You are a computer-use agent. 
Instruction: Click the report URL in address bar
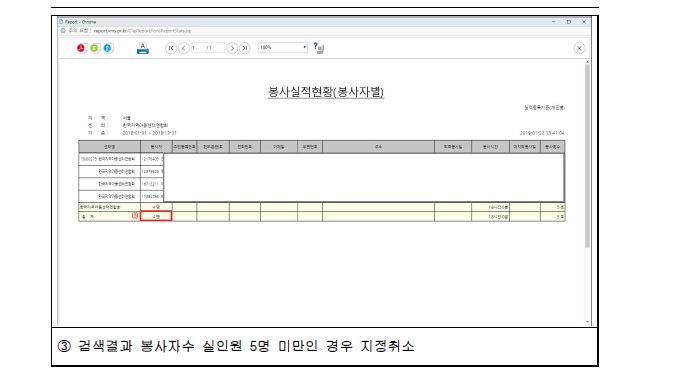coord(142,31)
